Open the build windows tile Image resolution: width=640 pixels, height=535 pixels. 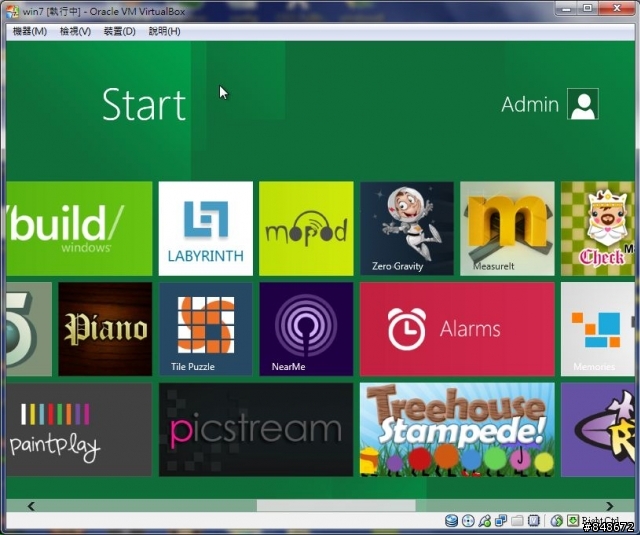pyautogui.click(x=79, y=229)
